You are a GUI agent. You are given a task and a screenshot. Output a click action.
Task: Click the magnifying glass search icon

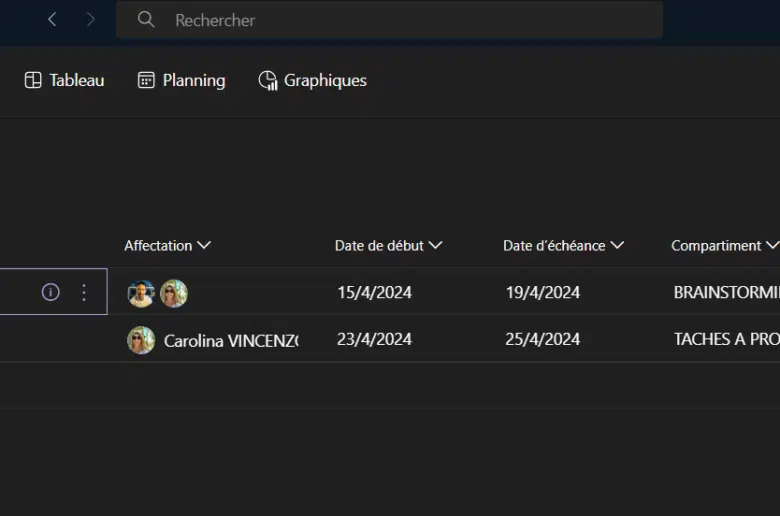pyautogui.click(x=146, y=20)
